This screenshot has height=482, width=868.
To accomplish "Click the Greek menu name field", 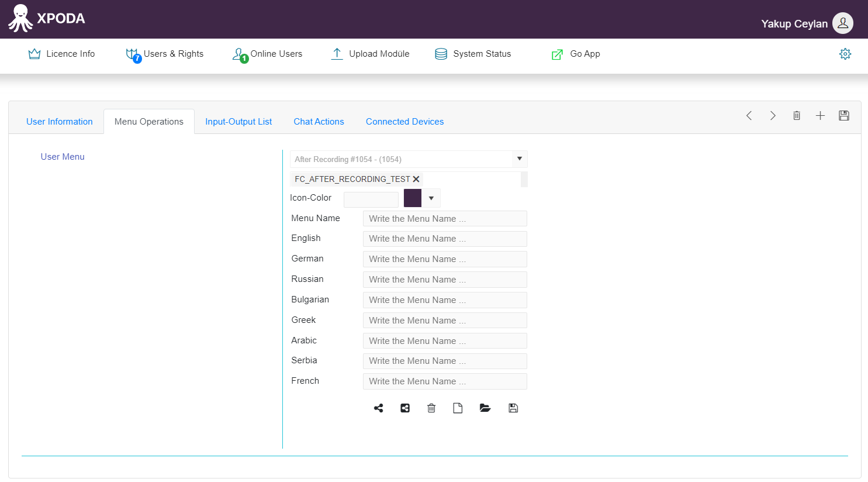I will coord(445,321).
